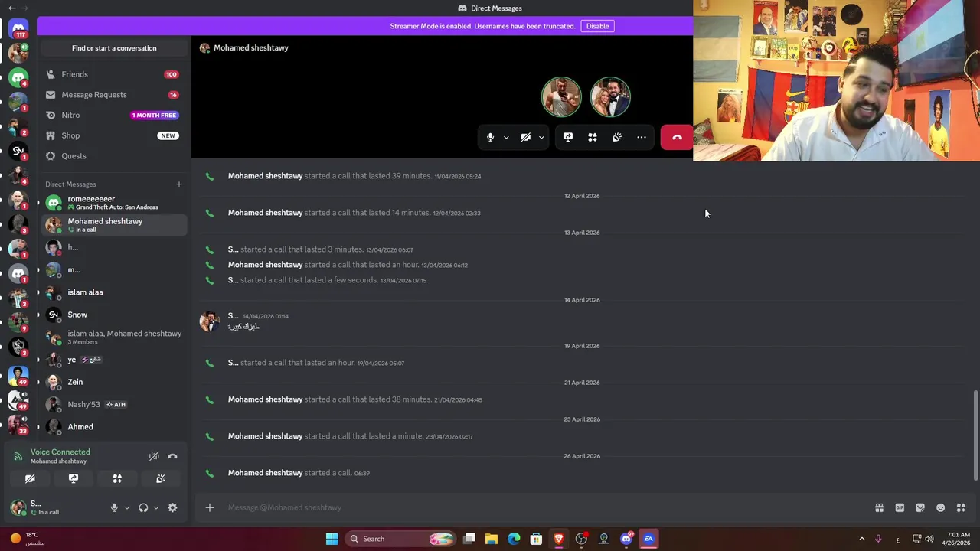980x551 pixels.
Task: Open Discord from the taskbar
Action: click(x=626, y=539)
